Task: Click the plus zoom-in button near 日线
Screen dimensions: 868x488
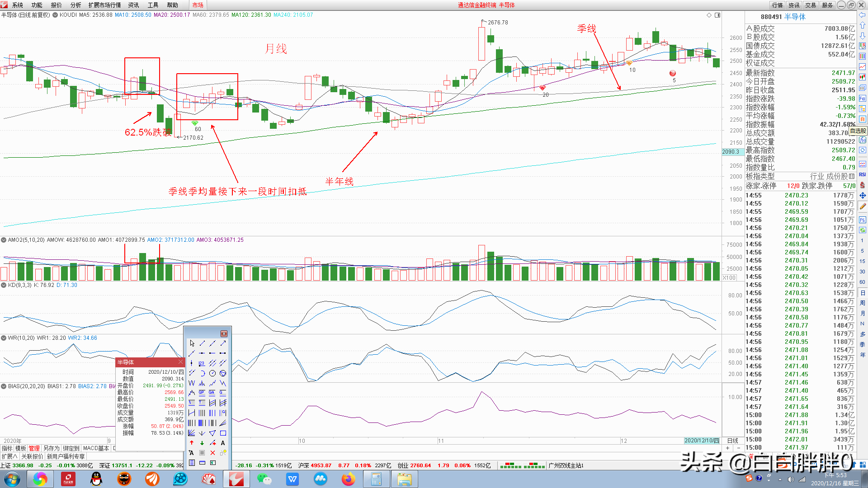Action: click(x=727, y=448)
